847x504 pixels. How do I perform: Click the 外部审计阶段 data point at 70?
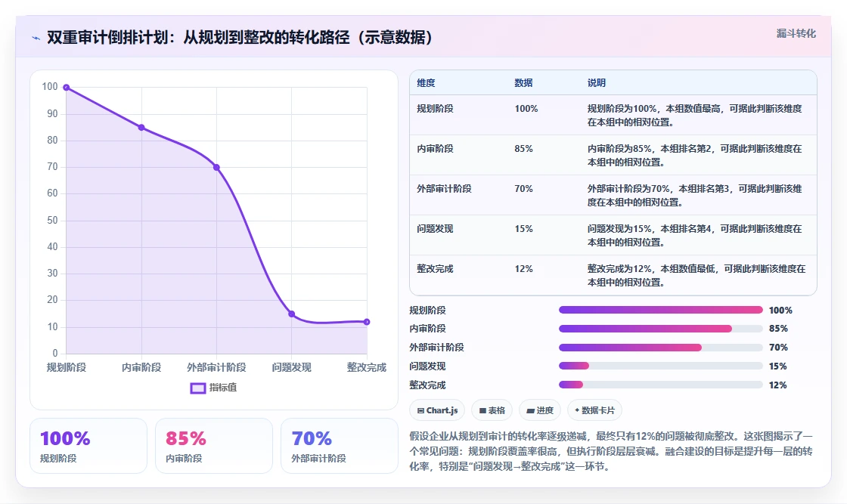(x=216, y=167)
